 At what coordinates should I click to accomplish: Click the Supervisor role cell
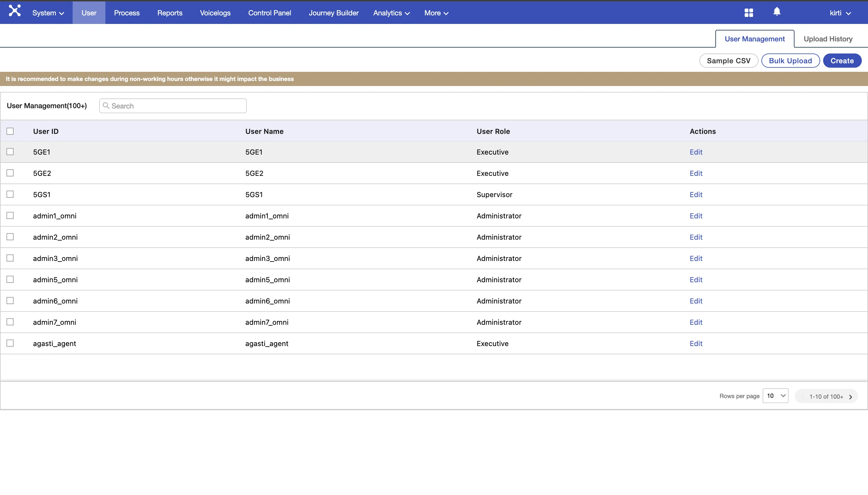tap(494, 194)
